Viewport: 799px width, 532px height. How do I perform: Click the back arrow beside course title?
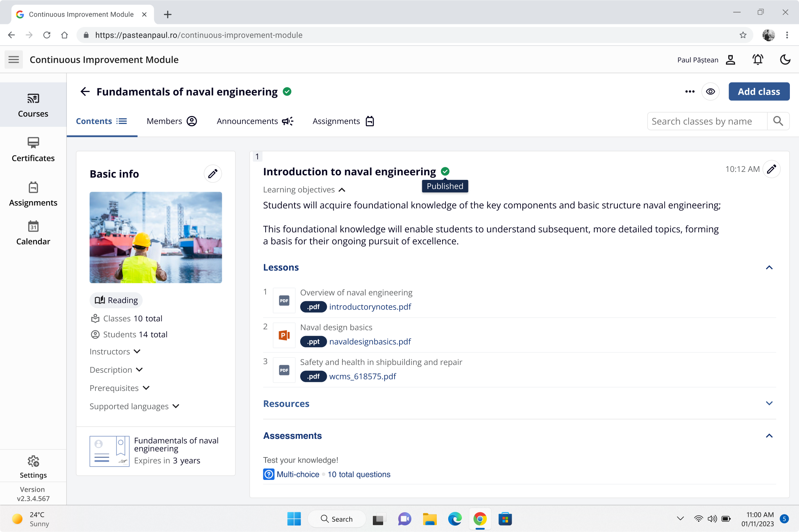tap(85, 92)
